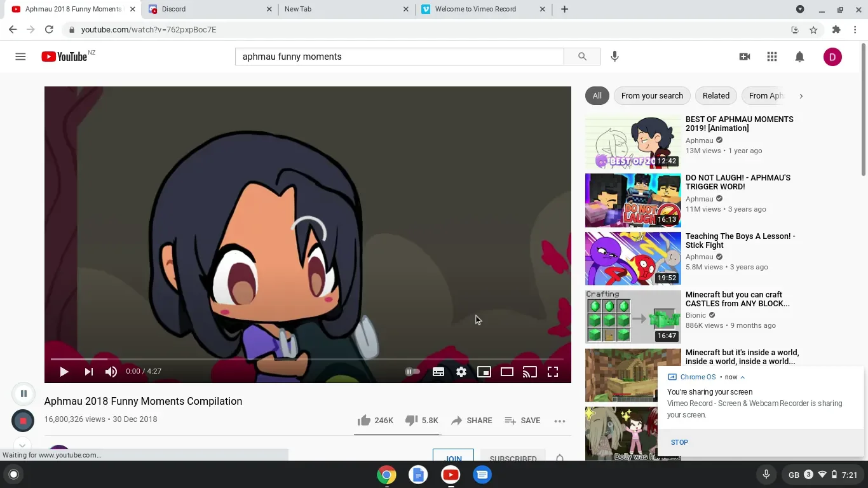Click the search magnifier button
Image resolution: width=868 pixels, height=488 pixels.
tap(582, 57)
